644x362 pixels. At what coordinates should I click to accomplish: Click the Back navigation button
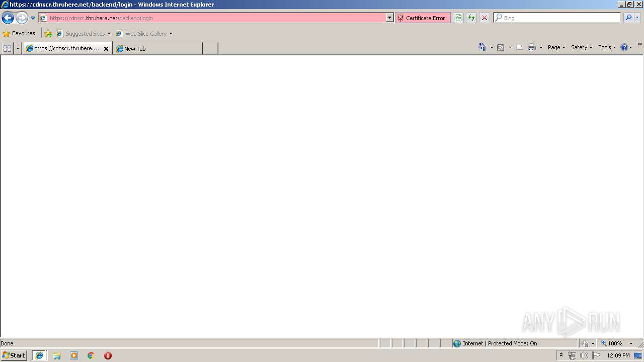[x=8, y=18]
